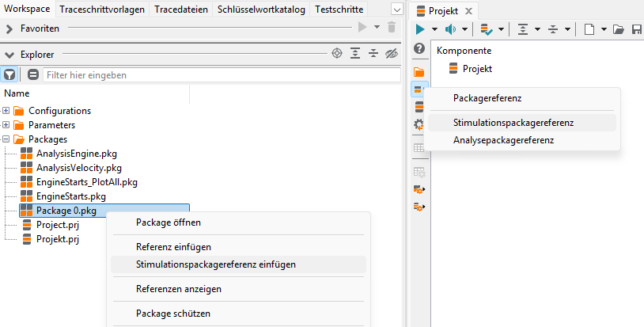Toggle hidden files crossed-eye icon in Explorer
The height and width of the screenshot is (327, 644).
tap(392, 53)
